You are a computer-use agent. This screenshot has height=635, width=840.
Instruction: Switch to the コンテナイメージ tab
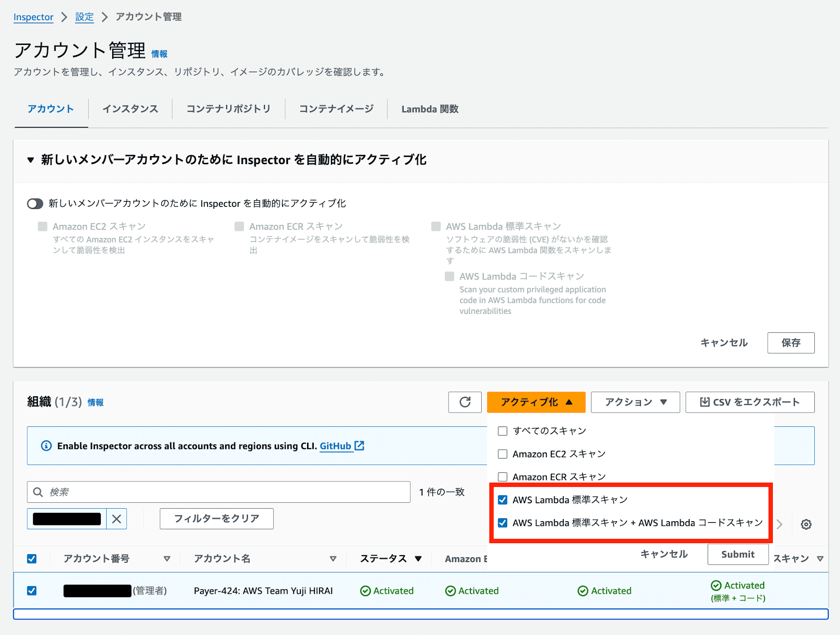[x=336, y=109]
